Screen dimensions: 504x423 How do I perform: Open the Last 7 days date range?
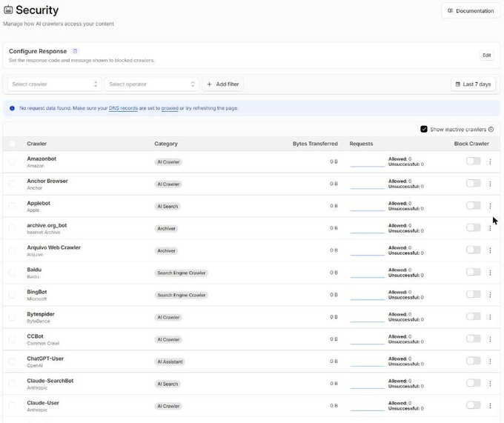point(473,84)
